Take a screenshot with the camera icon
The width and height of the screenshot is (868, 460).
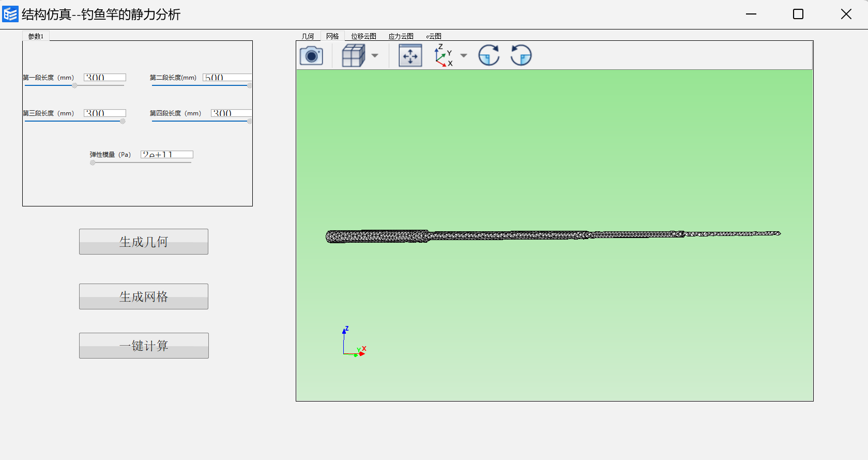click(311, 55)
